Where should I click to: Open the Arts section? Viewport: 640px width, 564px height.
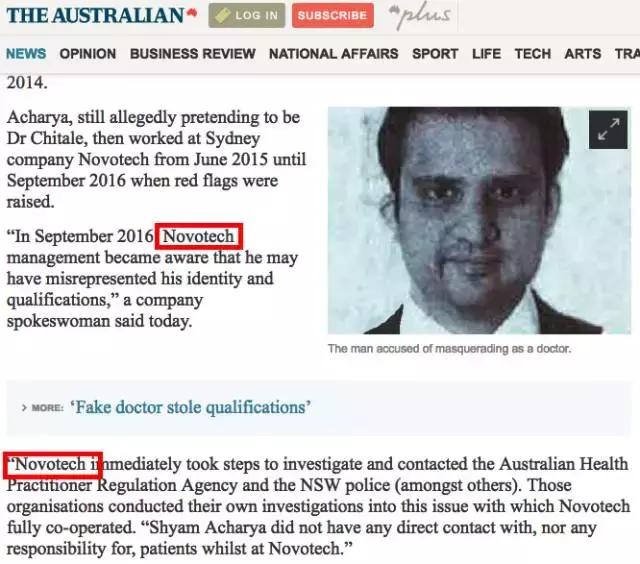[582, 53]
